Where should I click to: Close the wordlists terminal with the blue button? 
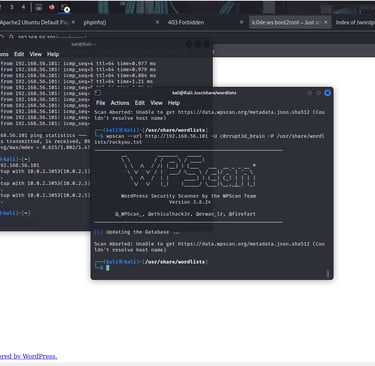tap(327, 93)
